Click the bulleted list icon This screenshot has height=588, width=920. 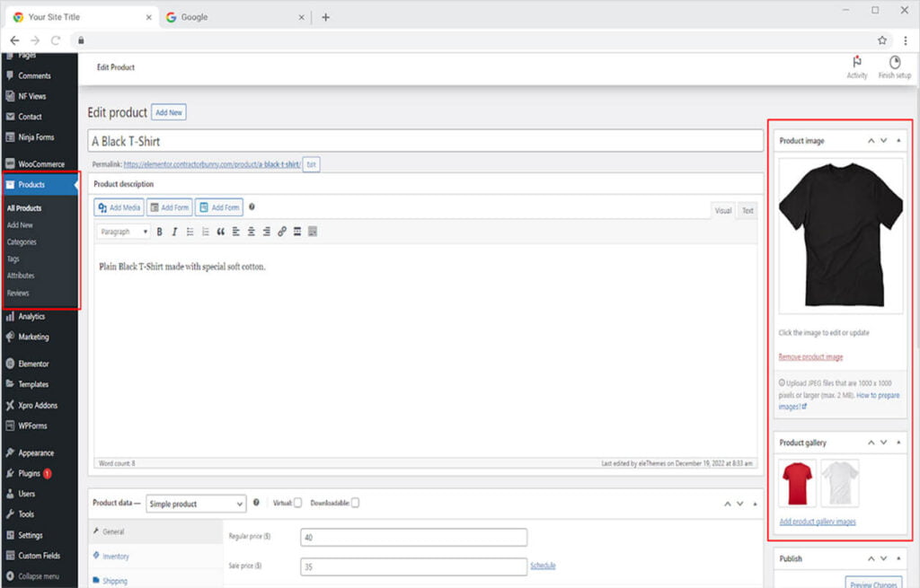190,232
